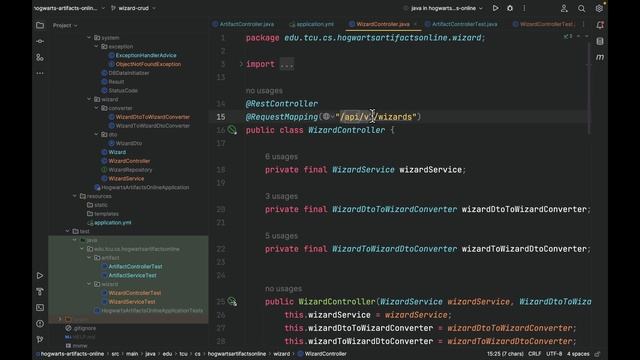Open IDE settings gear icon
640x360 pixels.
coord(599,8)
